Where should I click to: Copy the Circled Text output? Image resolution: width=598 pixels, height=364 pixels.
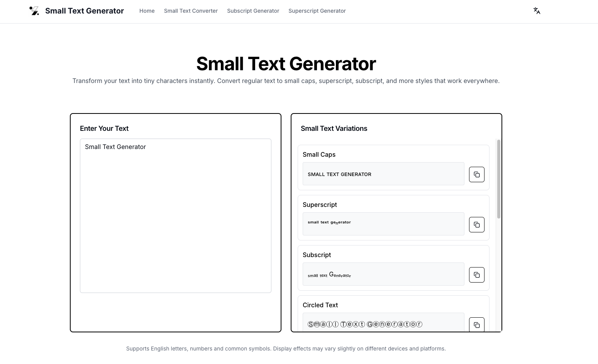point(476,325)
